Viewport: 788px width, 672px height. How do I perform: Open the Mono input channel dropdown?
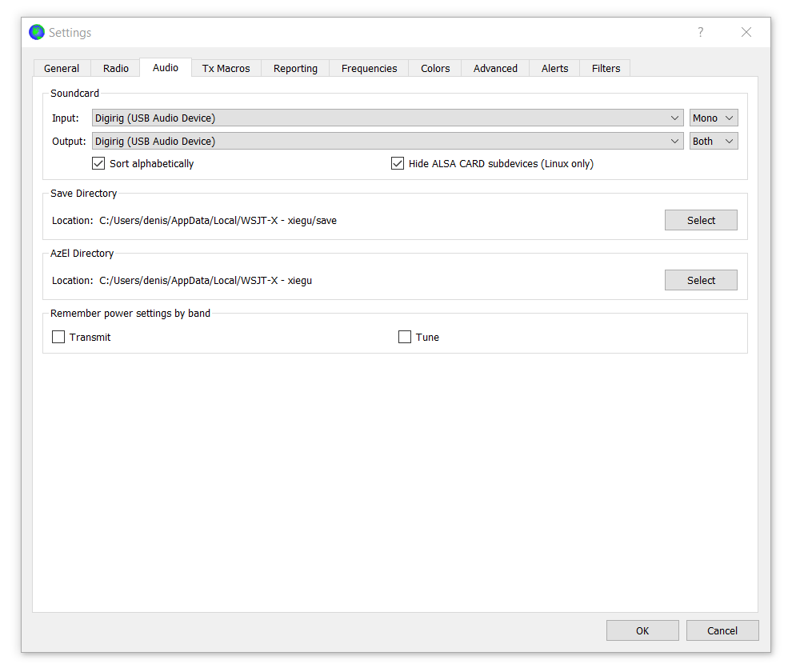click(x=714, y=118)
